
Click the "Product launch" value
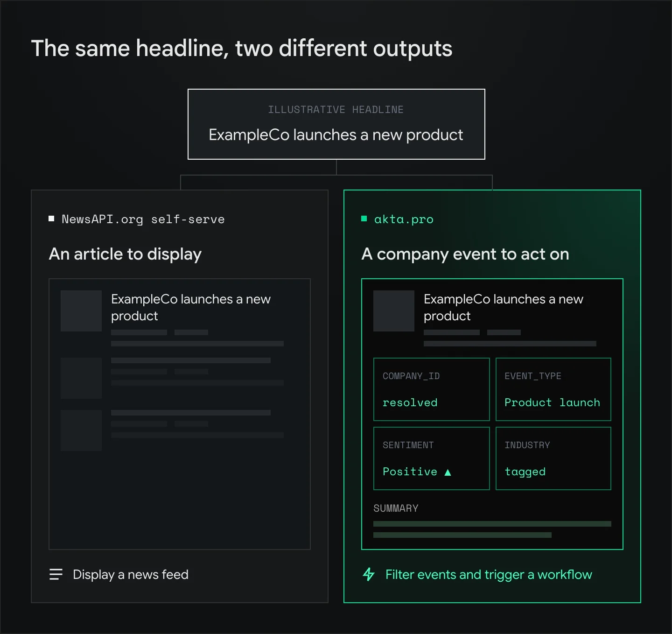point(553,402)
